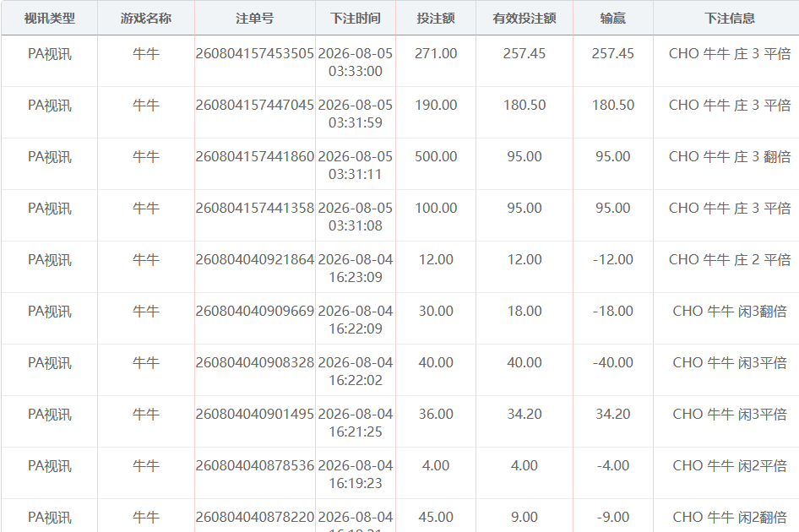Click the 游戏名称 column header
The height and width of the screenshot is (532, 799).
pos(146,19)
